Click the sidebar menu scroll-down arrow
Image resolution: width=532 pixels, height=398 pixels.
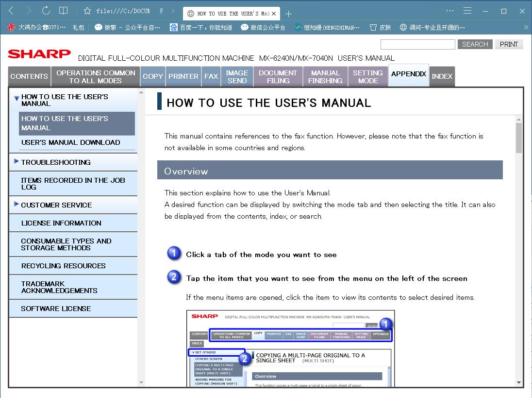click(x=141, y=383)
